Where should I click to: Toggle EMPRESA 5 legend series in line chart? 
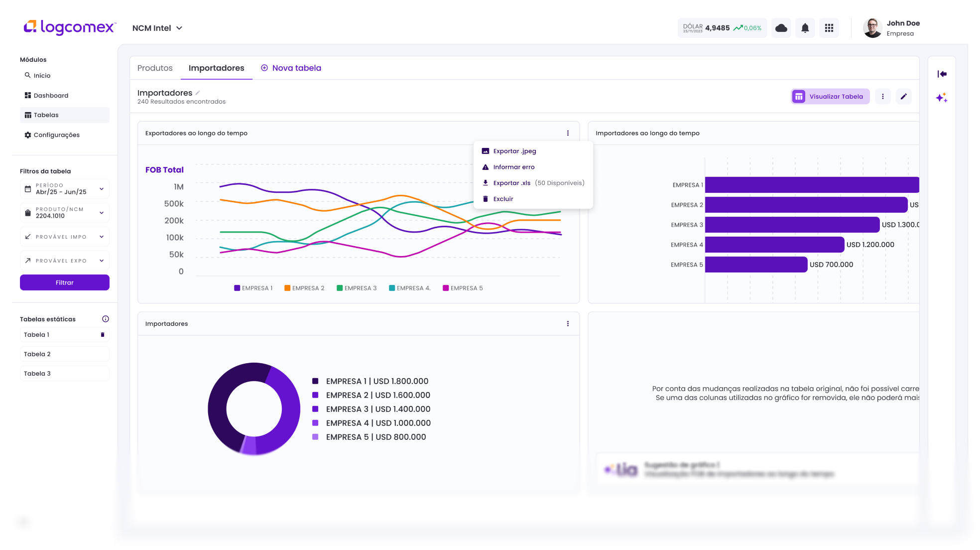click(x=463, y=288)
